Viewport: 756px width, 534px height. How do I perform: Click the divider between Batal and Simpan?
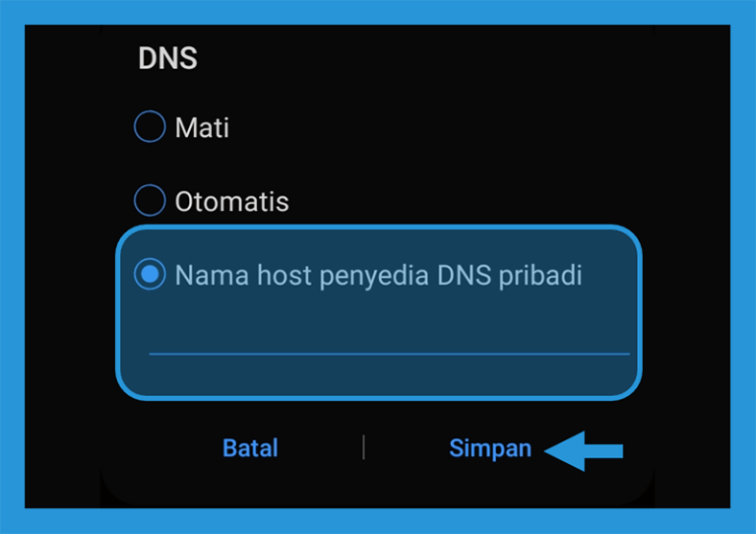(x=363, y=447)
